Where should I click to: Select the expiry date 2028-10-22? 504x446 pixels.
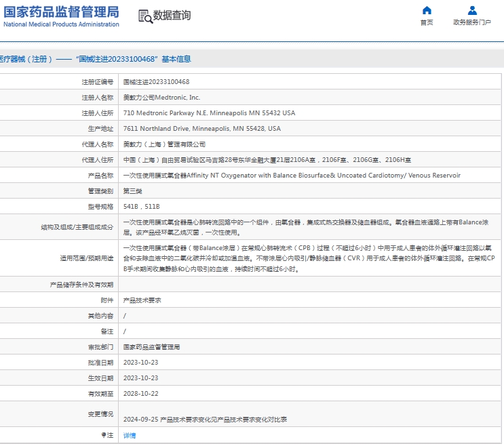(x=141, y=394)
